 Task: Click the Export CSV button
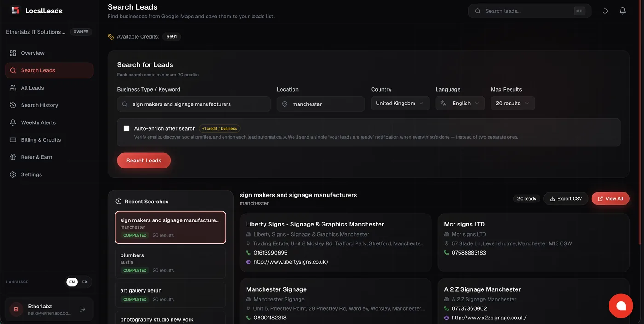coord(566,199)
